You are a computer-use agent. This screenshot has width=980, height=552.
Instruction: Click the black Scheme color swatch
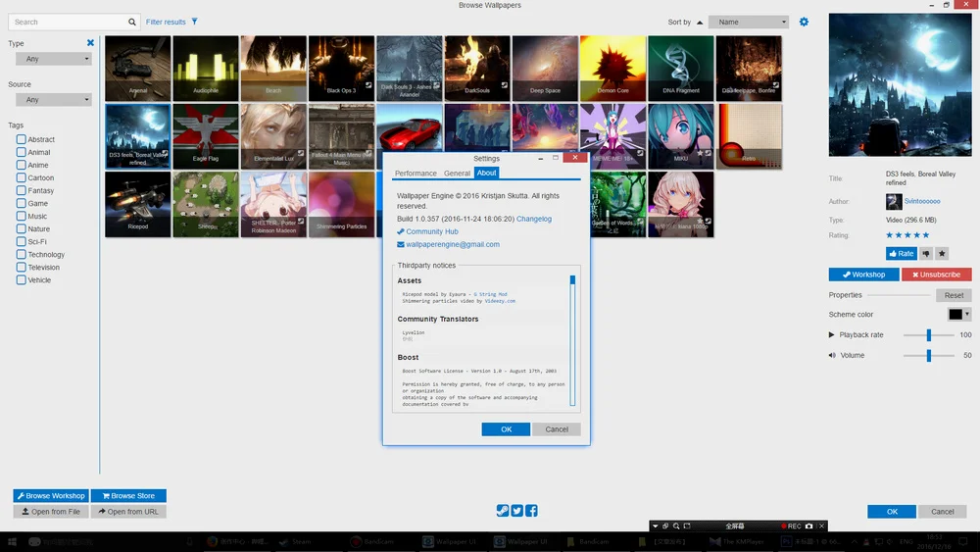click(955, 314)
